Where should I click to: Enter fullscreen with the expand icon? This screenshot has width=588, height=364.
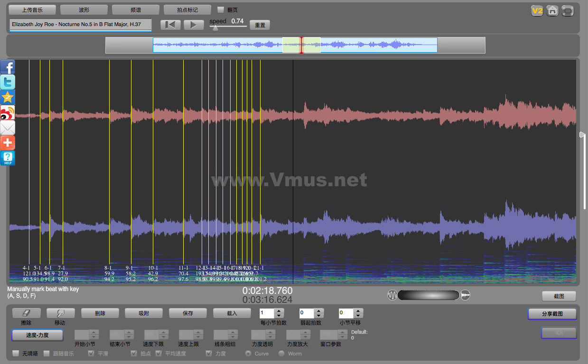[568, 11]
